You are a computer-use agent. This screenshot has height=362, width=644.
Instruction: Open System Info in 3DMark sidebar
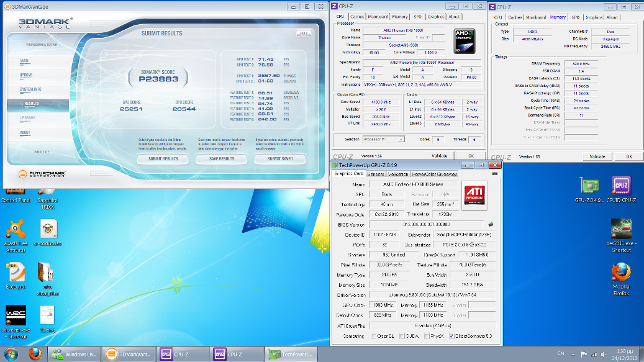point(30,89)
